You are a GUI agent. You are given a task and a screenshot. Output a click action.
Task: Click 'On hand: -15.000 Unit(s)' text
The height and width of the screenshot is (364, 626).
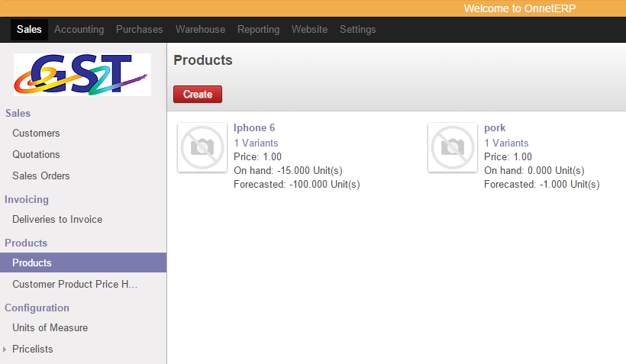coord(289,171)
